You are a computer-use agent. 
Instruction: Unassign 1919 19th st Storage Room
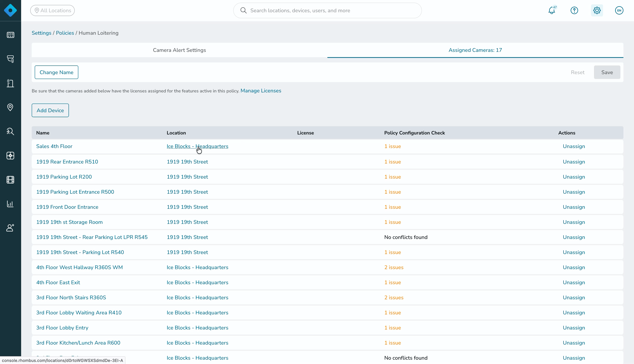(574, 222)
